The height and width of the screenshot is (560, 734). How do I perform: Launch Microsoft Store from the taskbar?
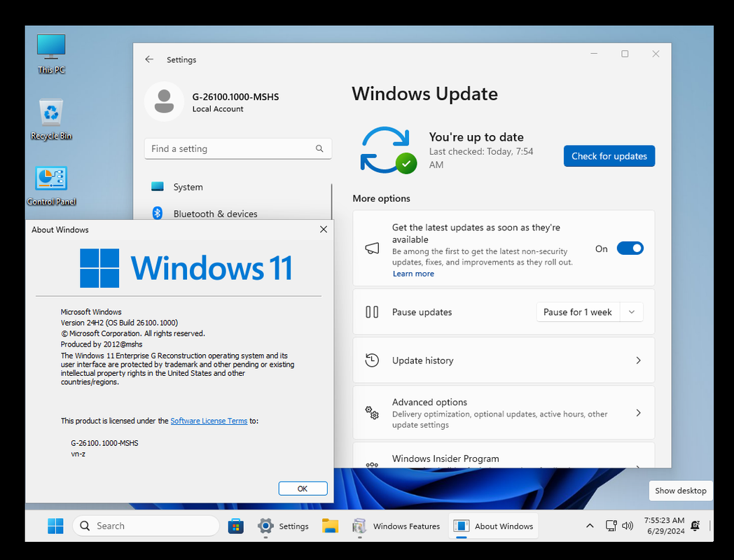click(x=236, y=526)
